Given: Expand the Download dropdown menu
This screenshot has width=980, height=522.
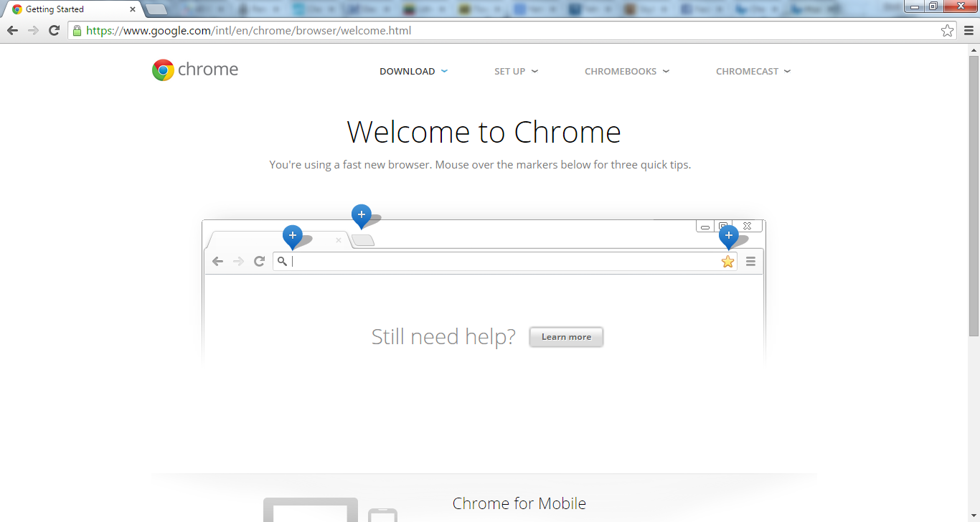Looking at the screenshot, I should tap(413, 72).
